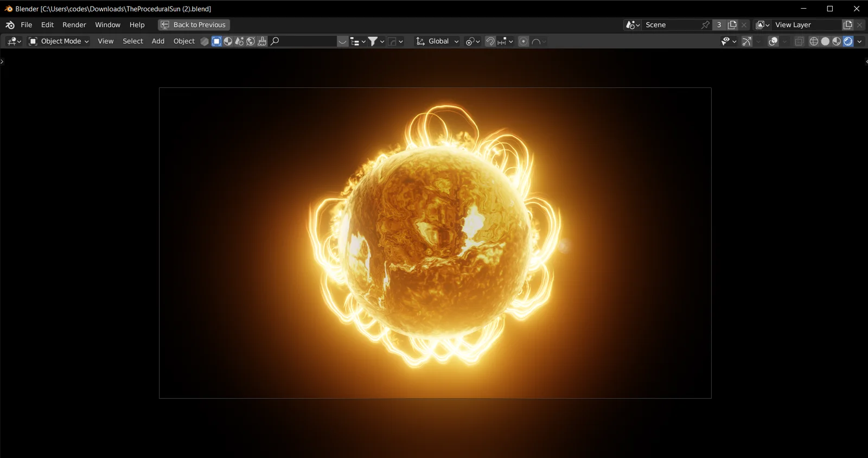Viewport: 868px width, 458px height.
Task: Toggle the pin scene icon
Action: pos(705,25)
